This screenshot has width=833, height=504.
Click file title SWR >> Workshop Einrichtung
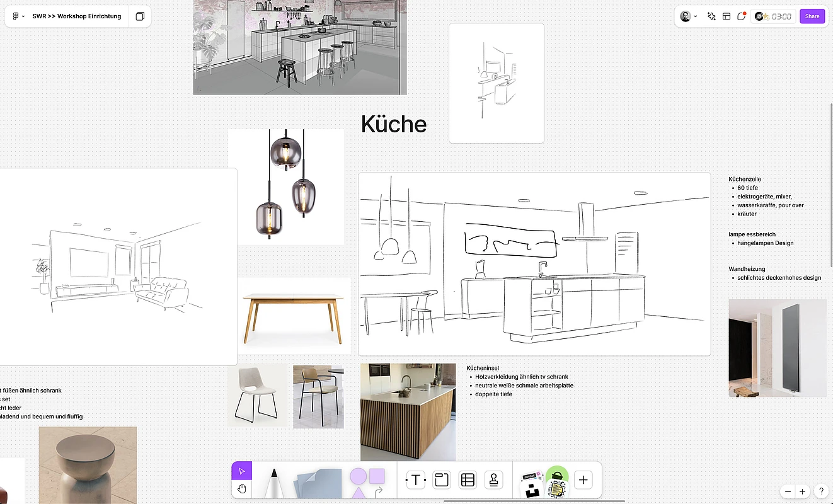pos(76,16)
